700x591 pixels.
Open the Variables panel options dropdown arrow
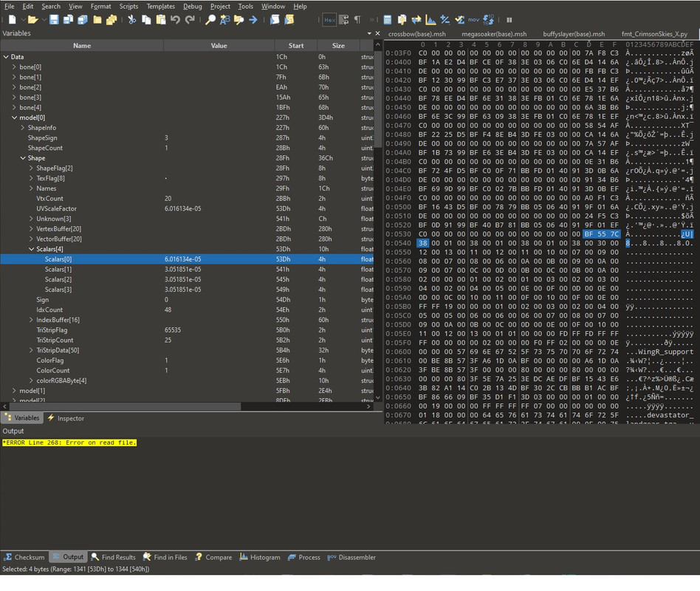369,33
